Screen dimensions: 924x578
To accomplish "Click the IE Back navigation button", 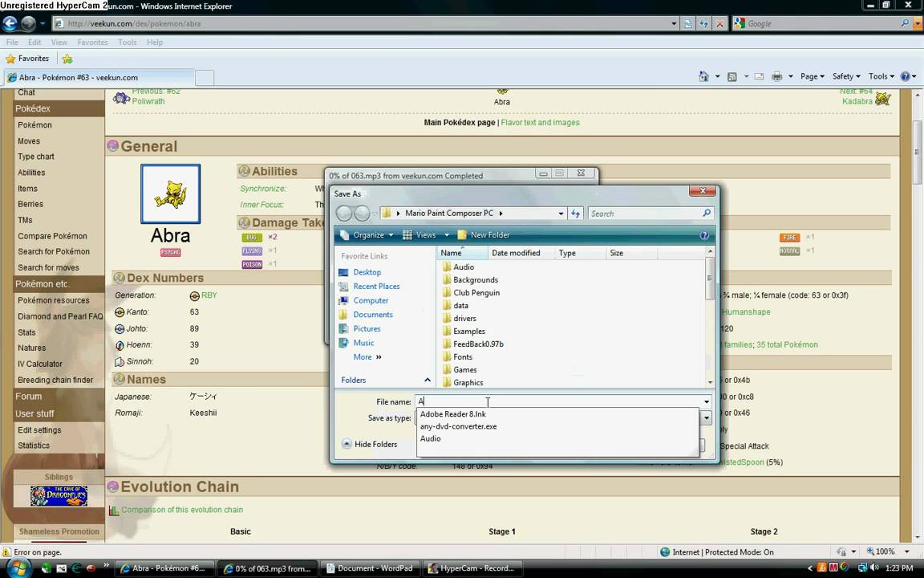I will [x=10, y=23].
